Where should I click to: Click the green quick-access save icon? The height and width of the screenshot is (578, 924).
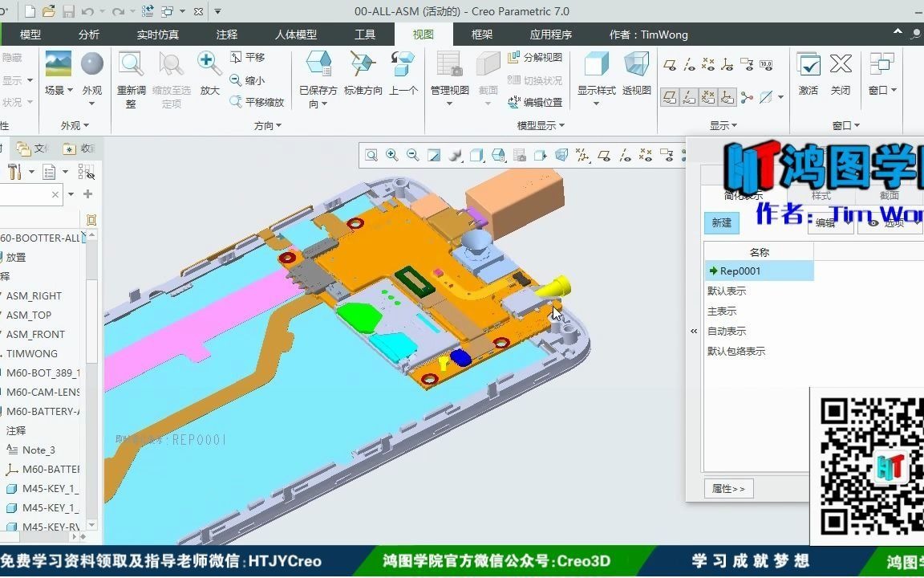71,10
